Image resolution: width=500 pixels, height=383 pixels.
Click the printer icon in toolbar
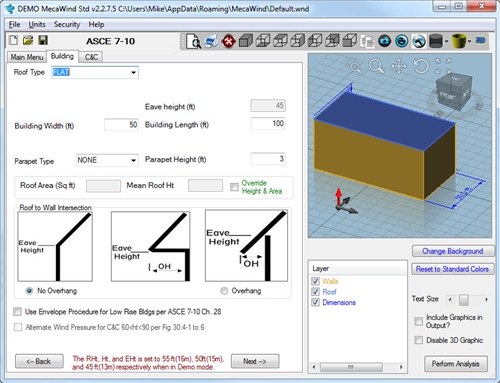pos(211,41)
